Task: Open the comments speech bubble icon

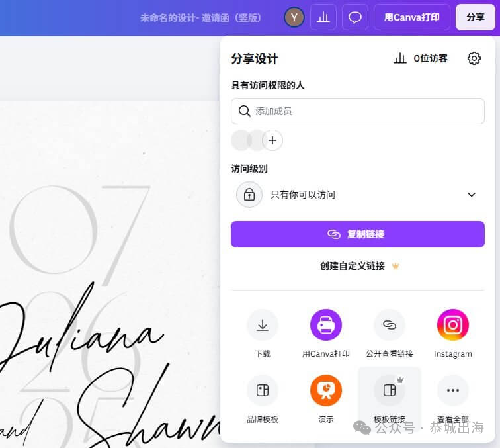Action: [x=355, y=17]
